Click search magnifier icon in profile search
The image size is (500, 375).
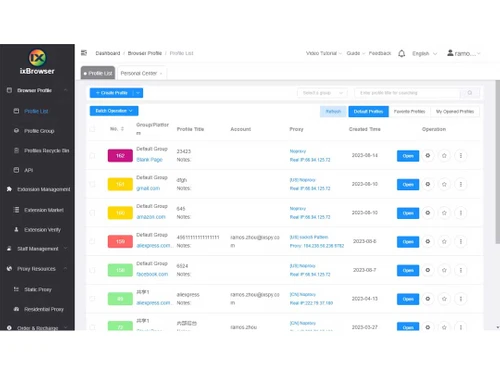(470, 93)
